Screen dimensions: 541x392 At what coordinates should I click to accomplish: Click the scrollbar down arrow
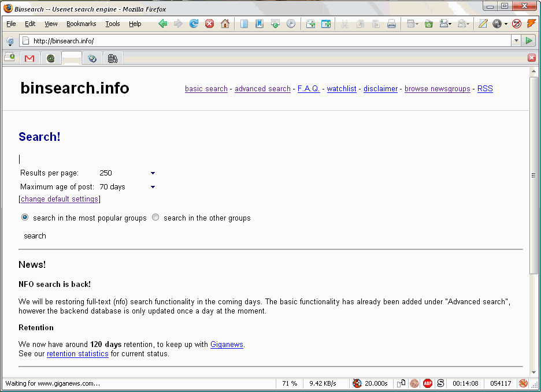(533, 372)
